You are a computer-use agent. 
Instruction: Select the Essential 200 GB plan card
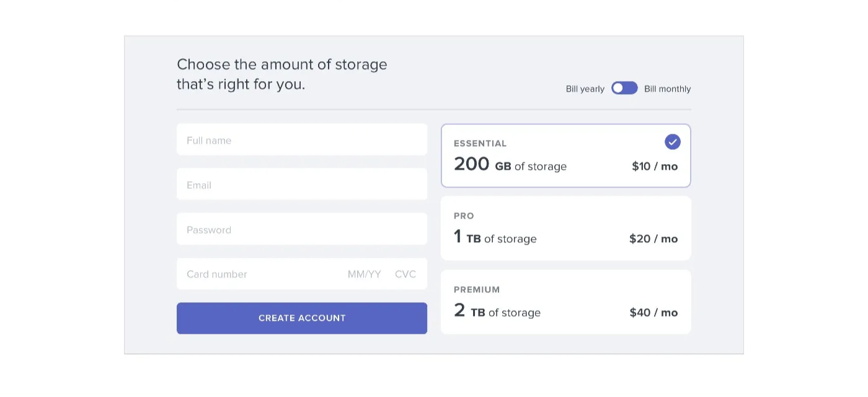point(565,156)
